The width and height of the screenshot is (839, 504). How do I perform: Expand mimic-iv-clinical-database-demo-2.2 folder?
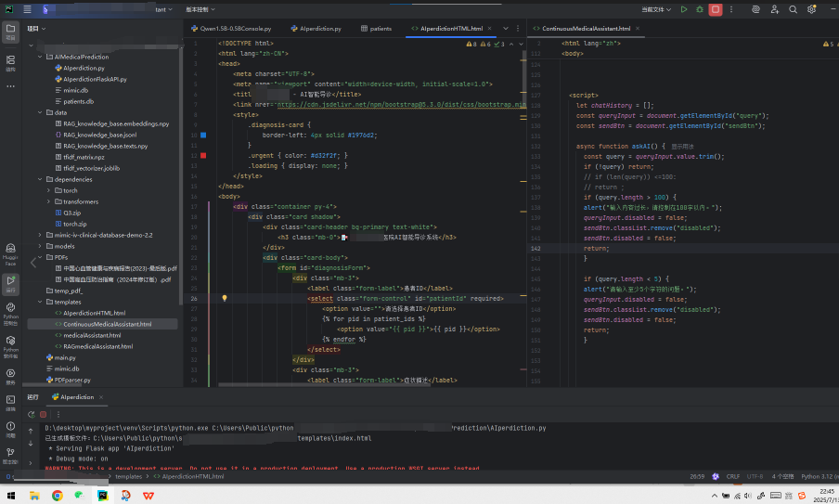pyautogui.click(x=40, y=236)
